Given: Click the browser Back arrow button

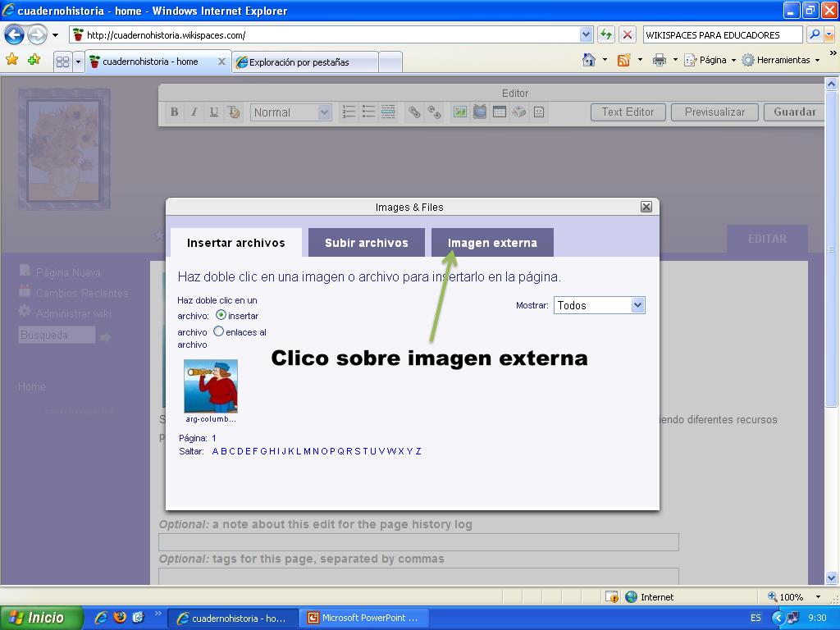Looking at the screenshot, I should tap(14, 35).
